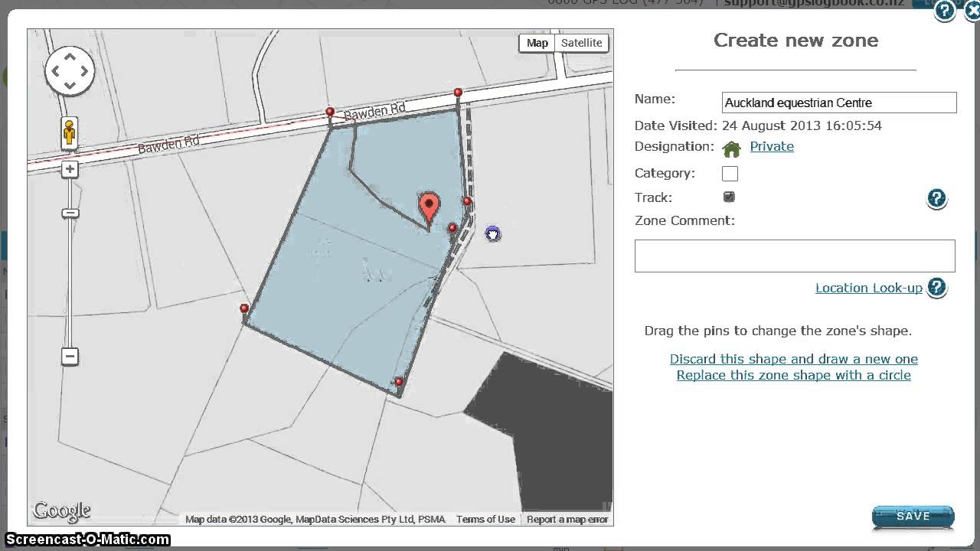
Task: Open help icon beside Location Look-up
Action: (937, 288)
